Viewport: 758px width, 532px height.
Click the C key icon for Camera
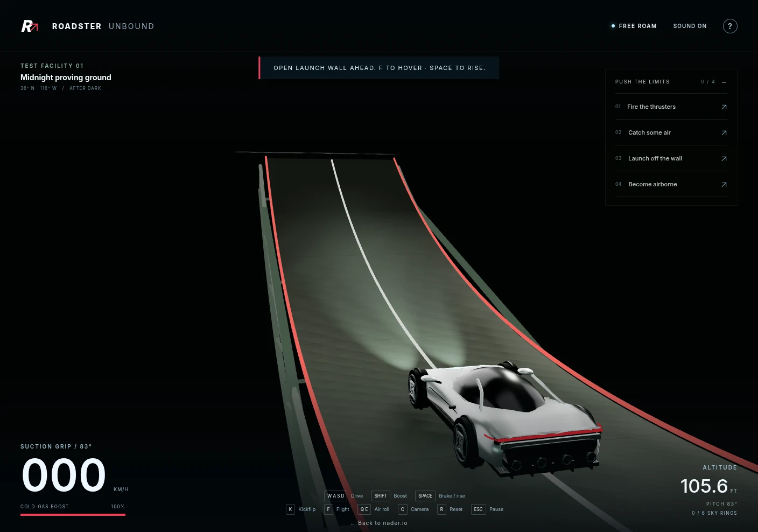tap(403, 509)
